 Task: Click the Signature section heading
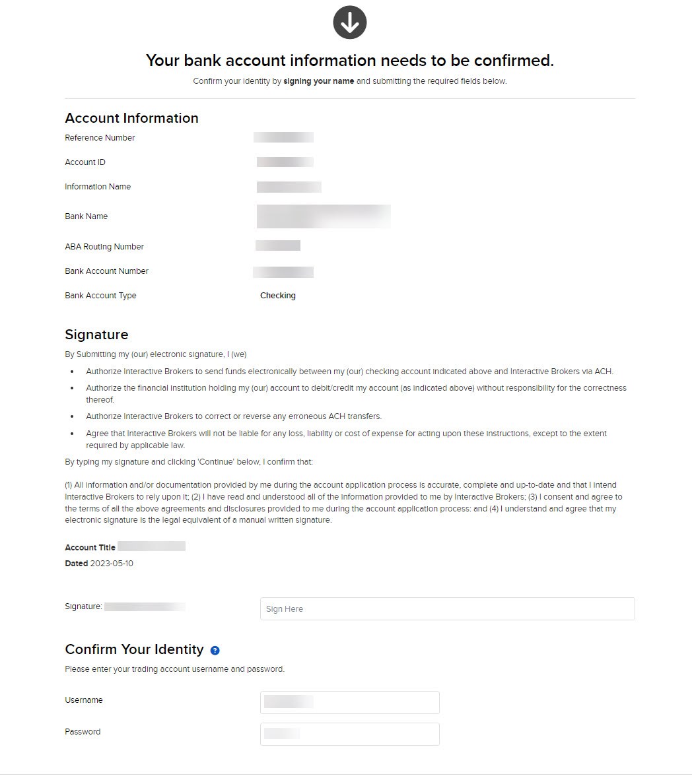click(96, 335)
